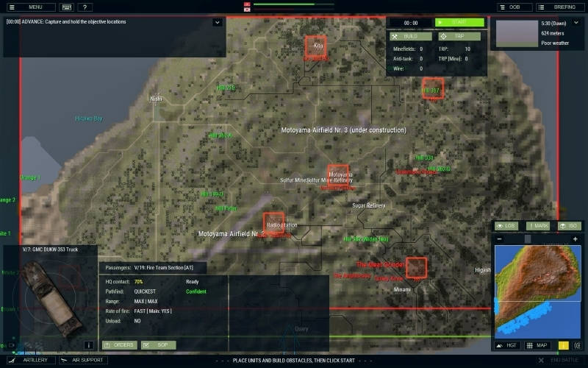Open the OOB order of battle

click(x=514, y=7)
